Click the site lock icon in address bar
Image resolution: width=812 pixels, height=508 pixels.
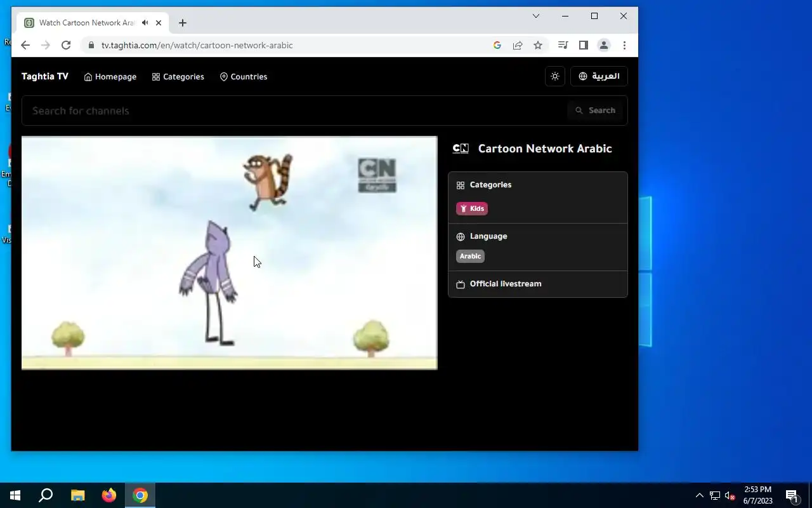click(x=91, y=45)
